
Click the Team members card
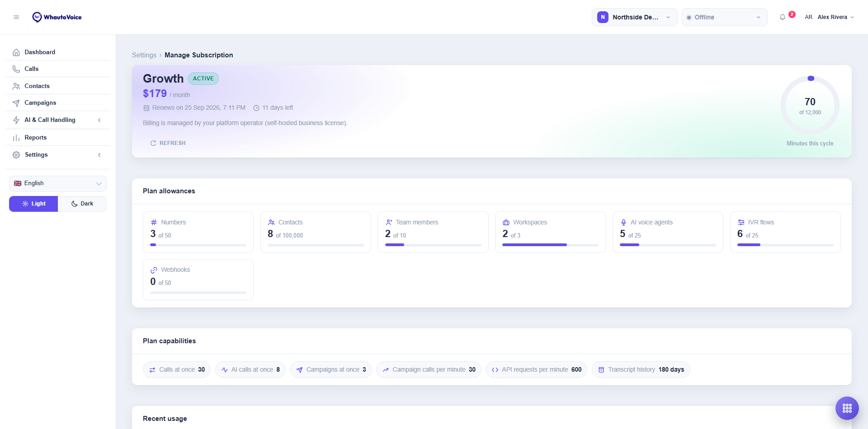pos(433,232)
